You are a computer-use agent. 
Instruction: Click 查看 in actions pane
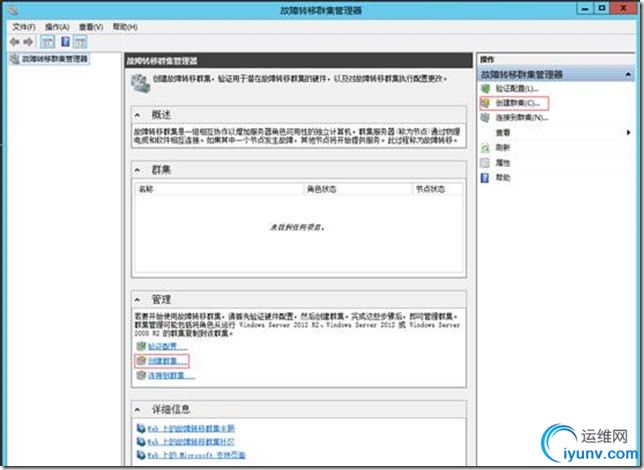click(503, 133)
